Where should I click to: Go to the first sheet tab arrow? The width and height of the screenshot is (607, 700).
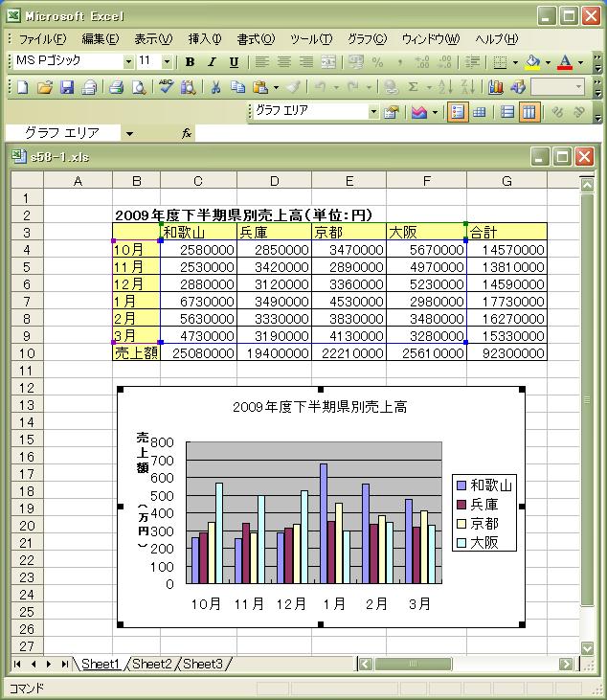point(17,665)
